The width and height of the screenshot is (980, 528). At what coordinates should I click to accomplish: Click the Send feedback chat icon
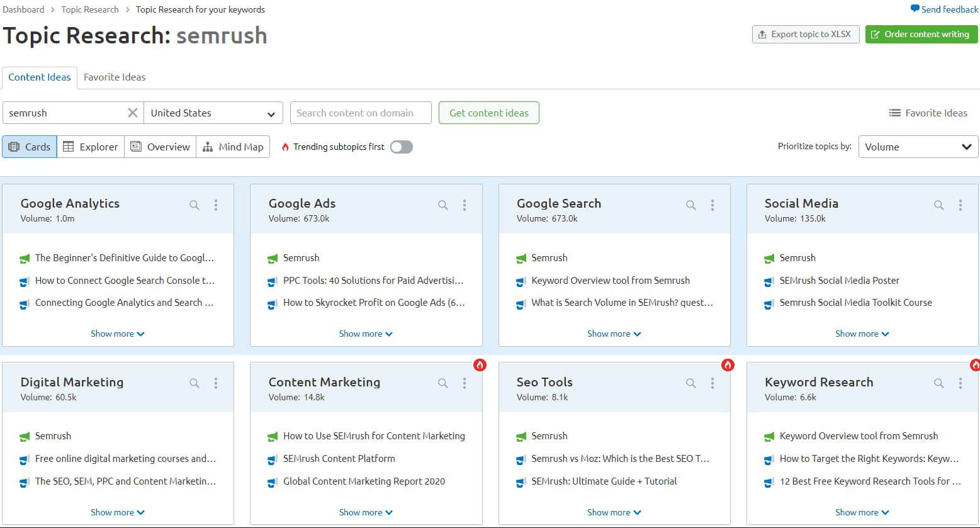click(915, 9)
